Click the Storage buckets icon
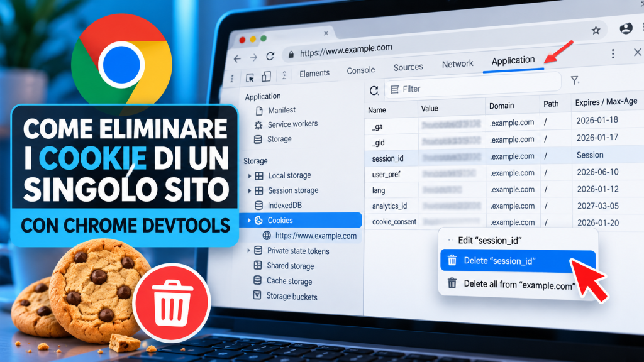The width and height of the screenshot is (644, 362). (257, 295)
